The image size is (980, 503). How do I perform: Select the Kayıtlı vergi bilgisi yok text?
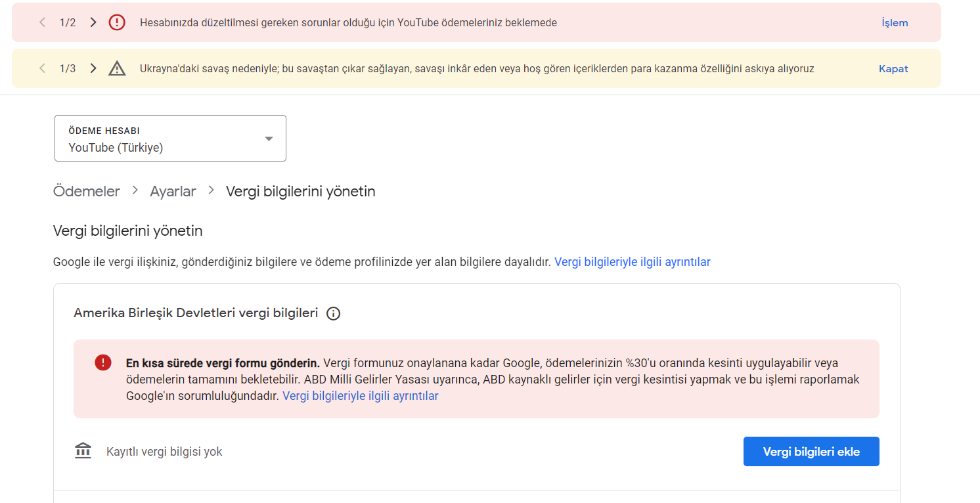tap(164, 452)
